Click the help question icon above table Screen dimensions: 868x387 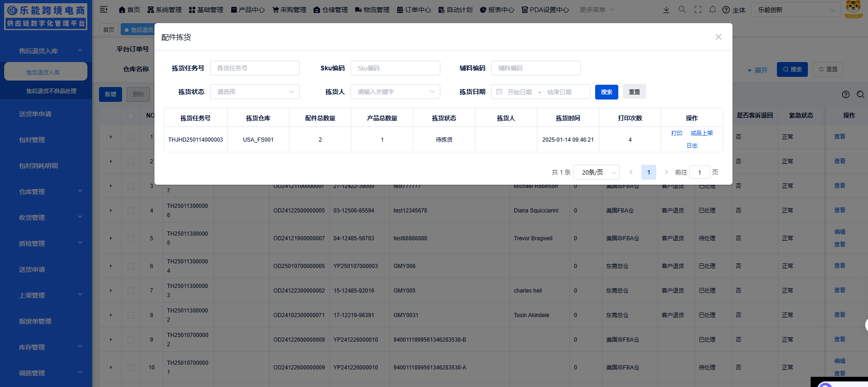[x=845, y=94]
